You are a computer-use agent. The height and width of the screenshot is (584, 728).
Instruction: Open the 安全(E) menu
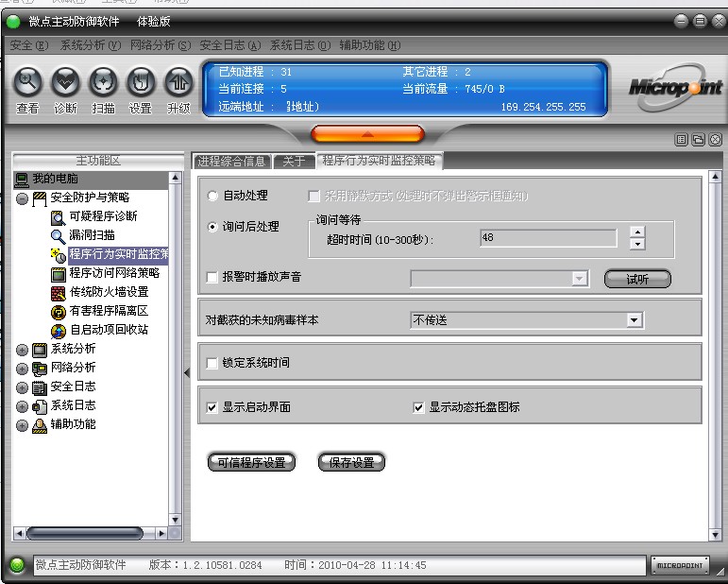coord(28,45)
